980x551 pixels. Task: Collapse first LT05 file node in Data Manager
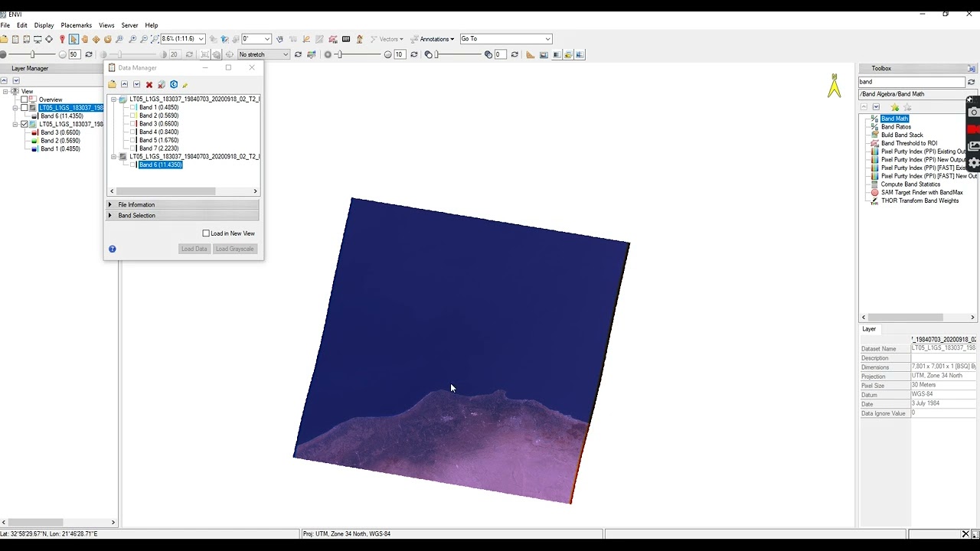(x=113, y=99)
